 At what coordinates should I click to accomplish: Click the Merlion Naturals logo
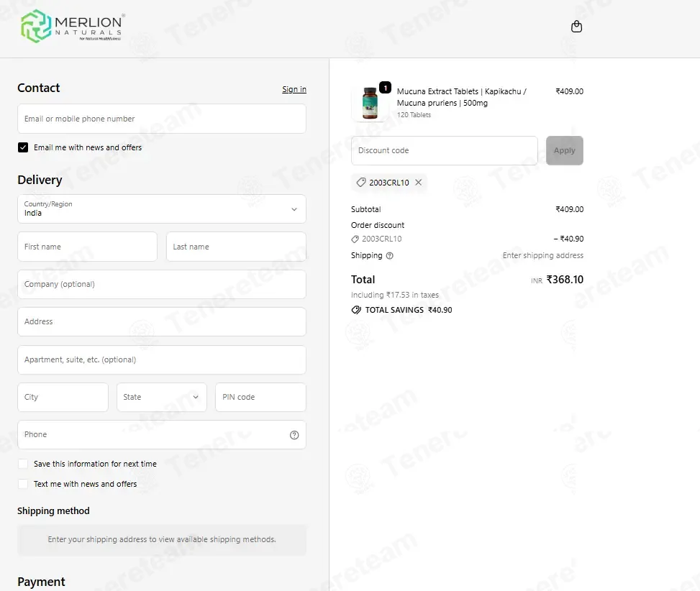73,27
